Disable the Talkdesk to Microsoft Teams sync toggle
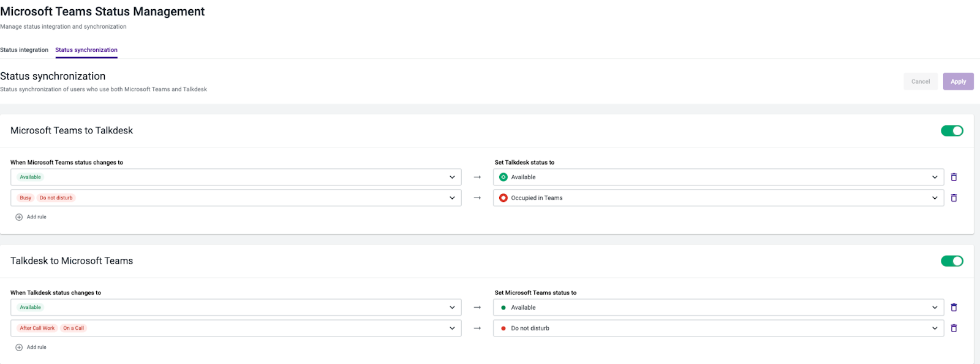This screenshot has width=980, height=364. point(952,261)
